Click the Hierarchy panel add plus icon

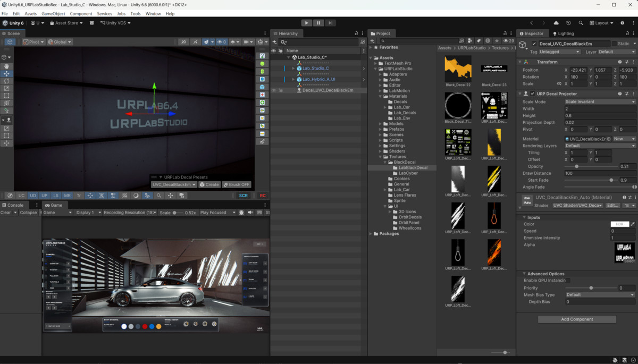(275, 42)
